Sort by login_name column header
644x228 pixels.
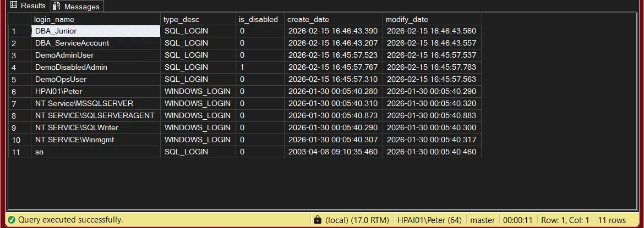(x=96, y=19)
